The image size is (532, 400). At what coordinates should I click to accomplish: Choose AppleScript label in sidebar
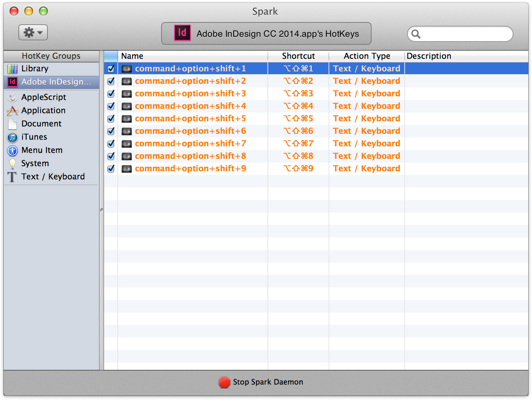point(44,97)
